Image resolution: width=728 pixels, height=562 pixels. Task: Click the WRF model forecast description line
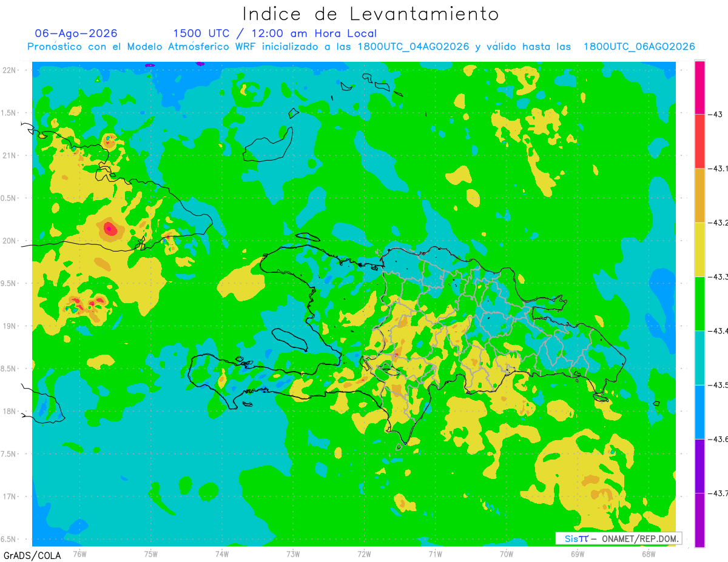pyautogui.click(x=361, y=47)
